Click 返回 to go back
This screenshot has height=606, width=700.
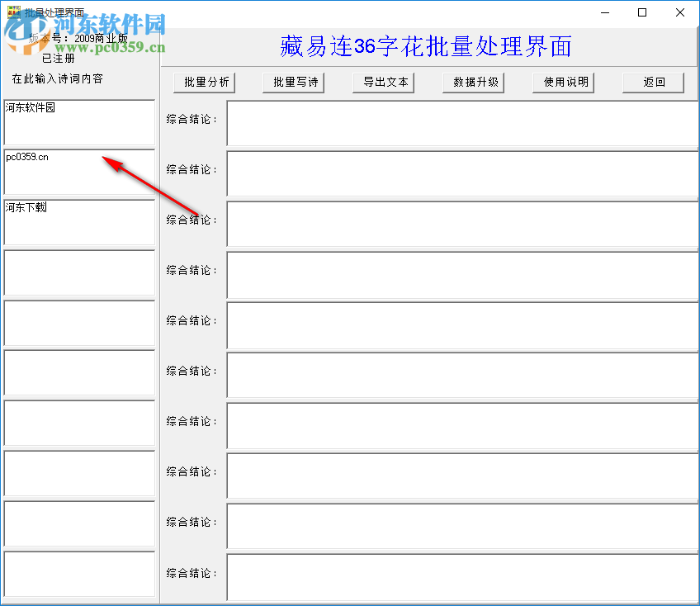point(652,82)
